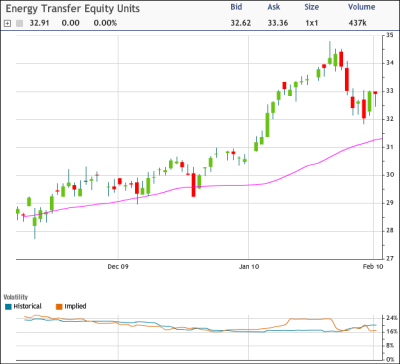Click the blue Historical legend swatch

point(8,306)
